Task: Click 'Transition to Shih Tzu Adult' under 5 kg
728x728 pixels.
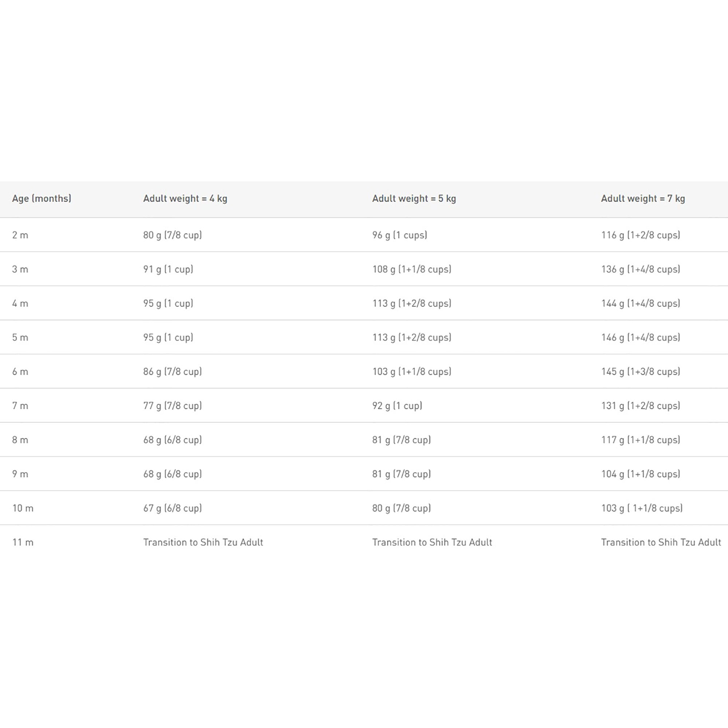Action: click(432, 542)
